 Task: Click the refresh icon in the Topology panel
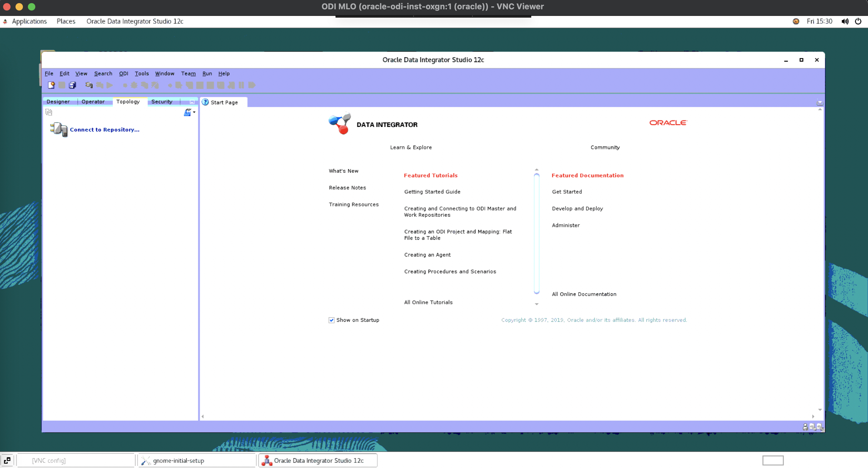49,112
